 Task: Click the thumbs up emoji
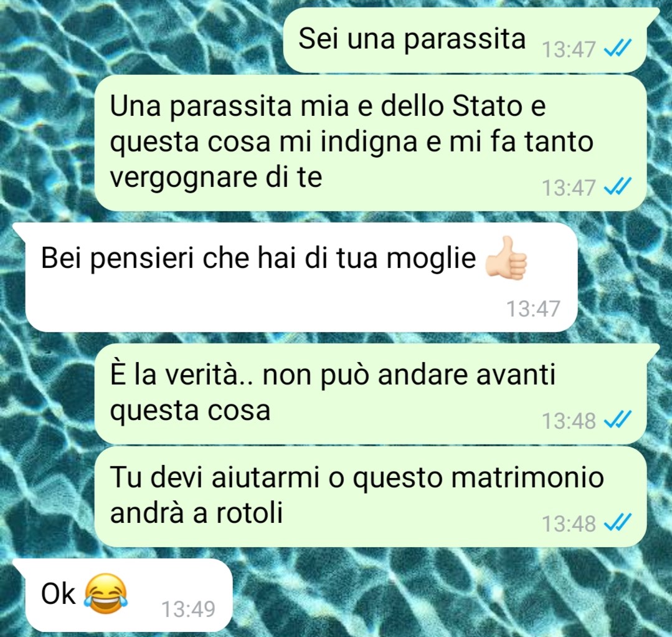click(x=506, y=258)
